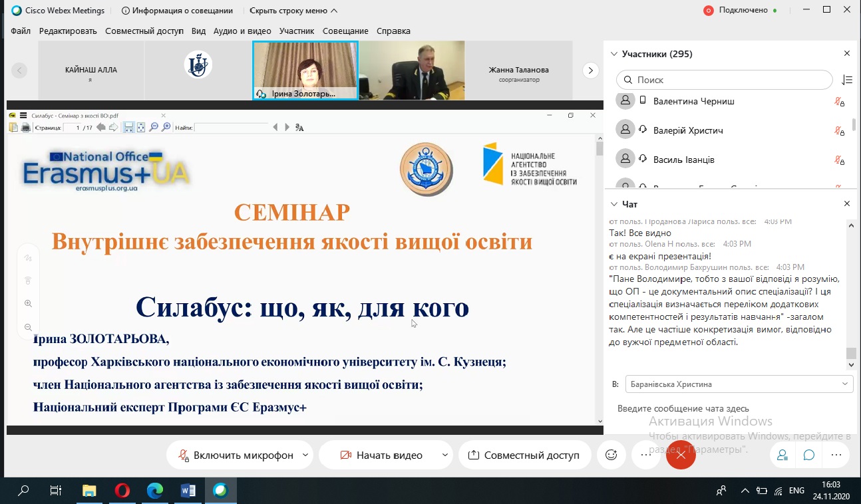This screenshot has height=504, width=861.
Task: Open hamburger menu in PDF viewer title bar
Action: (x=23, y=115)
